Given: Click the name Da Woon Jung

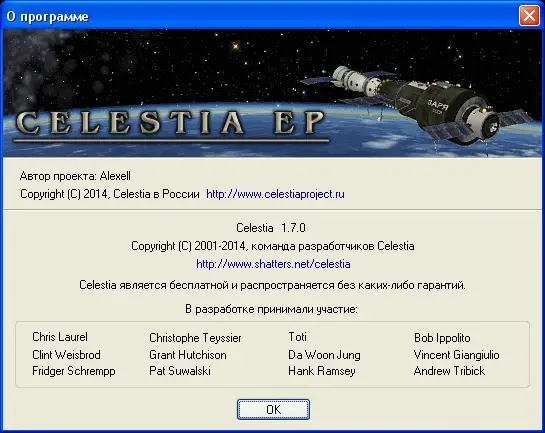Looking at the screenshot, I should [x=324, y=355].
